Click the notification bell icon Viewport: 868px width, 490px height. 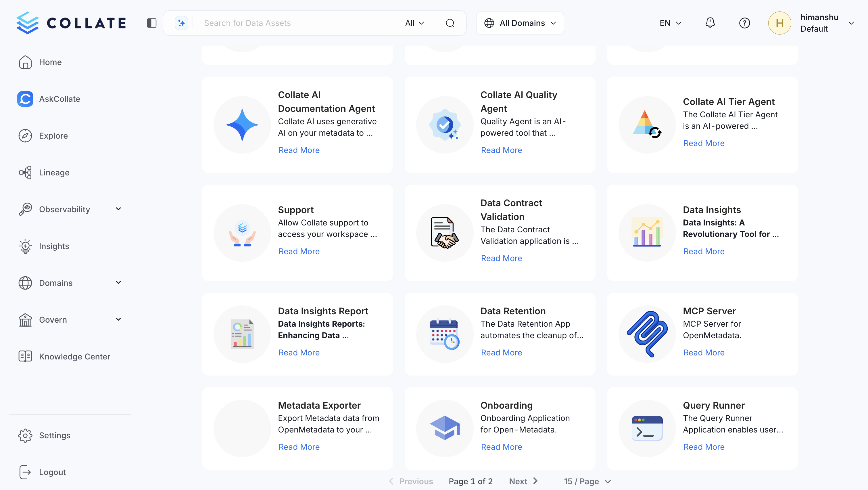[710, 23]
